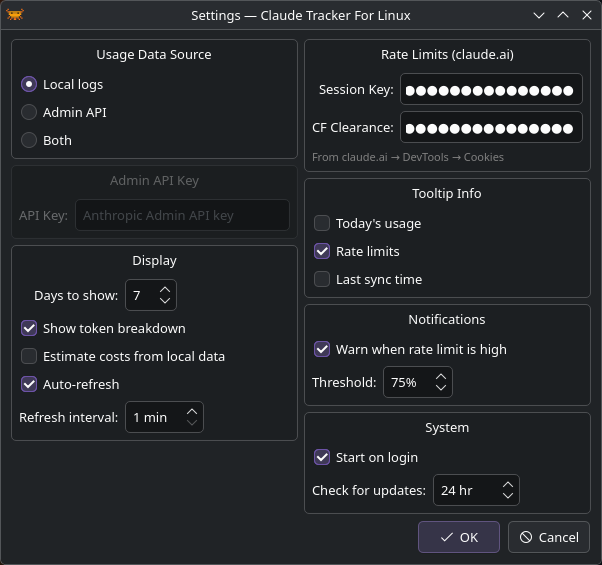The image size is (602, 565).
Task: Click the 'Threshold:' label
Action: tap(344, 383)
